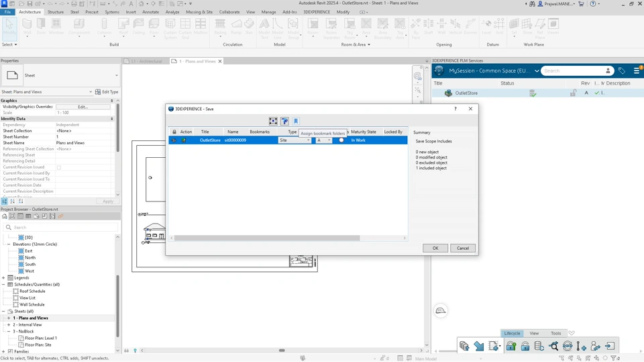
Task: Expand the chevron beside the Tools tab
Action: (x=572, y=333)
